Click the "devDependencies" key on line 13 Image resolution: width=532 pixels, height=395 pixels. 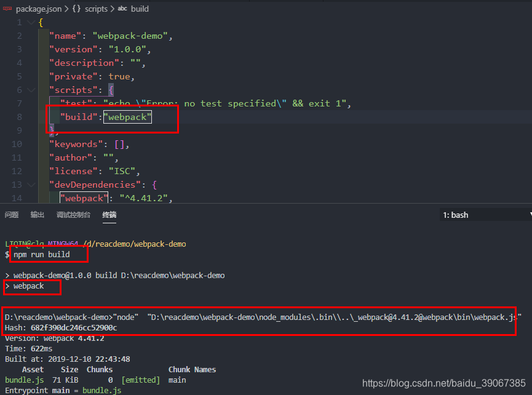tap(95, 185)
